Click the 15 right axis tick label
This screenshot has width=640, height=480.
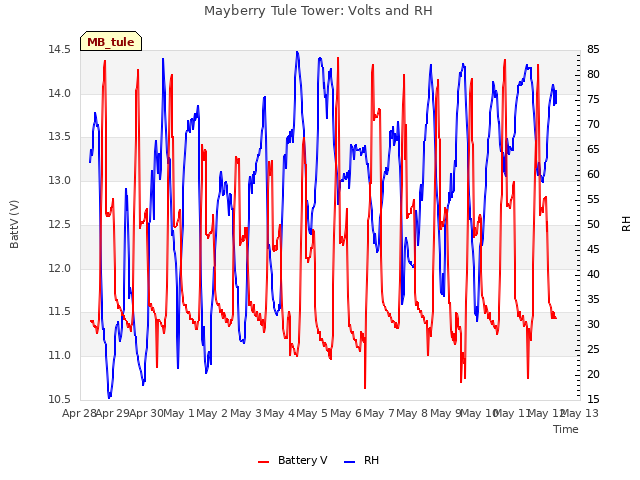(593, 399)
